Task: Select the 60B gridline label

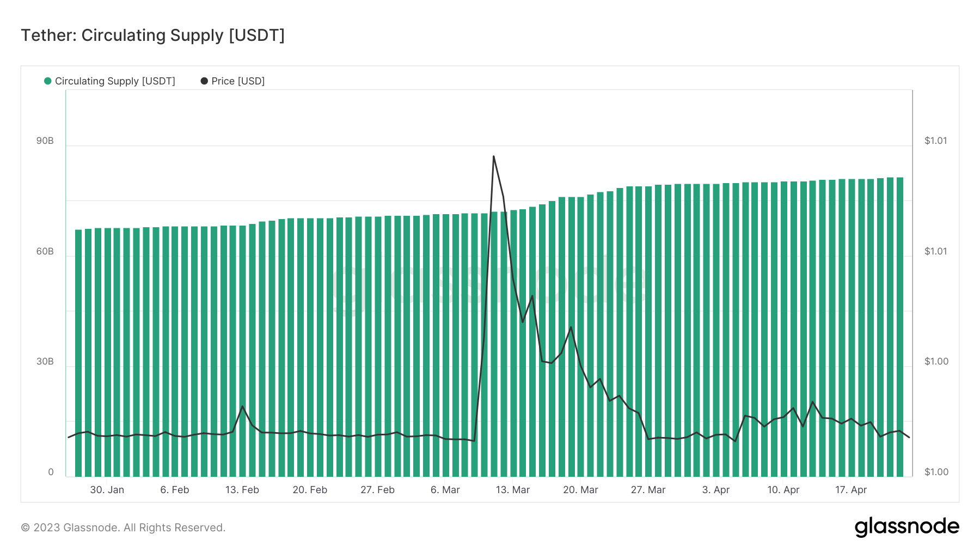Action: (45, 251)
